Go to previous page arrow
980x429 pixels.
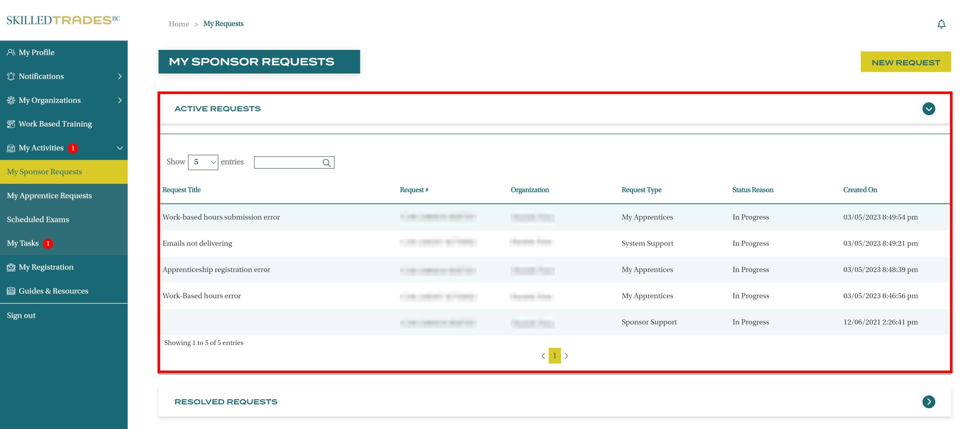[543, 356]
